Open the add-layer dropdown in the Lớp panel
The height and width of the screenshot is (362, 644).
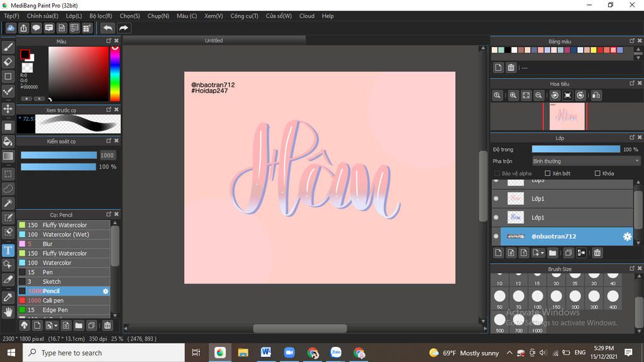click(x=538, y=253)
